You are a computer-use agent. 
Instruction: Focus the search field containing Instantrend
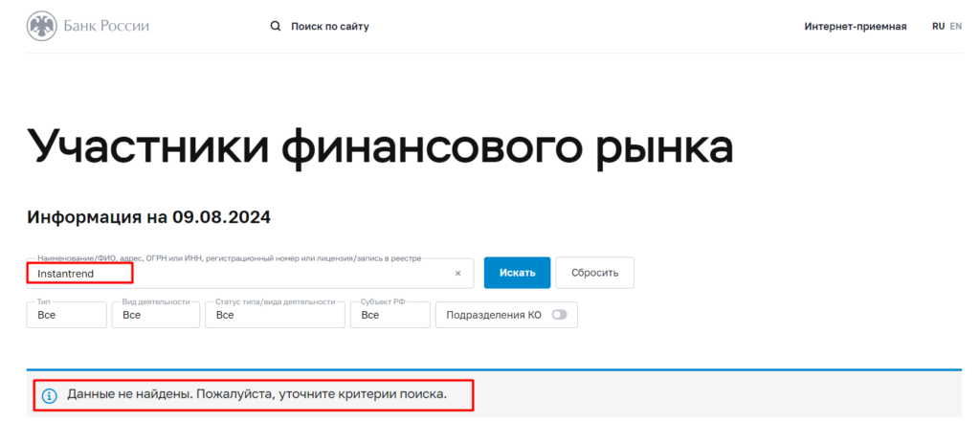coord(250,273)
